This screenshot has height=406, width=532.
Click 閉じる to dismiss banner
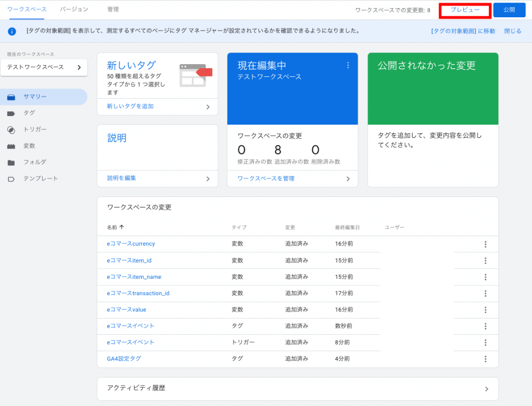coord(513,31)
